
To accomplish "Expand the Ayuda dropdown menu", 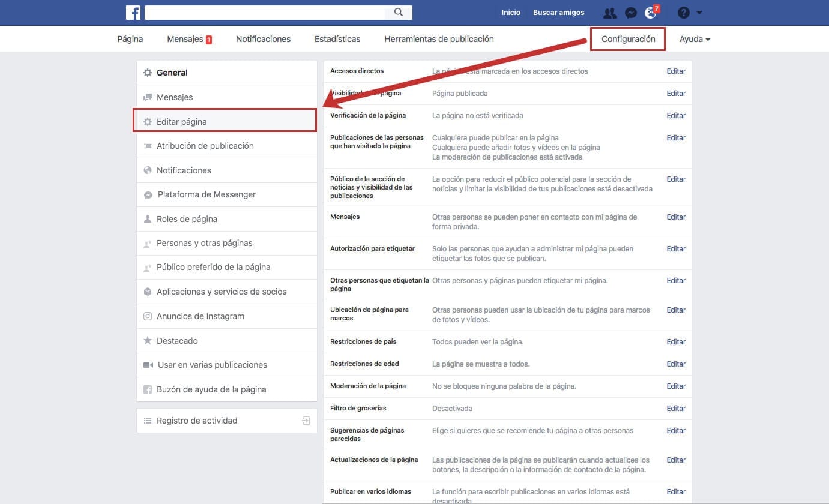I will (695, 39).
